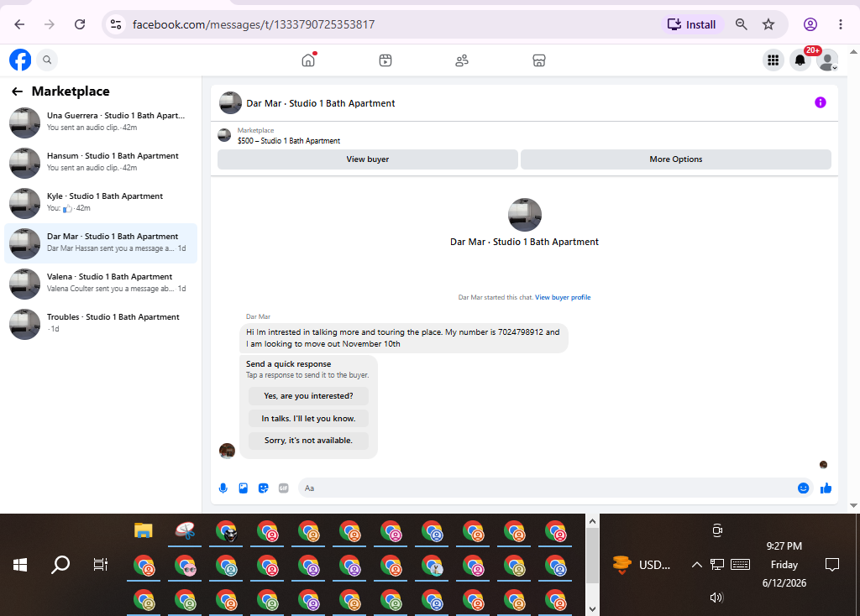Send quick response 'Yes, are you interested?'

(308, 395)
